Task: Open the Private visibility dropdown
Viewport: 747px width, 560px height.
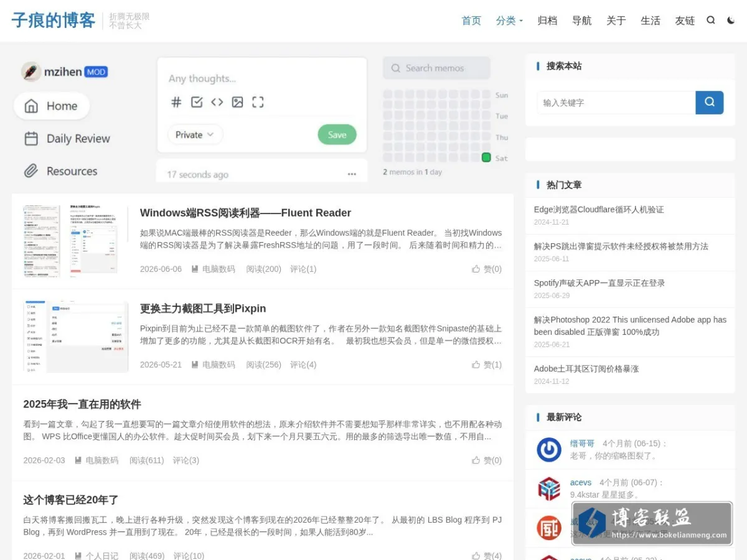Action: click(x=195, y=134)
